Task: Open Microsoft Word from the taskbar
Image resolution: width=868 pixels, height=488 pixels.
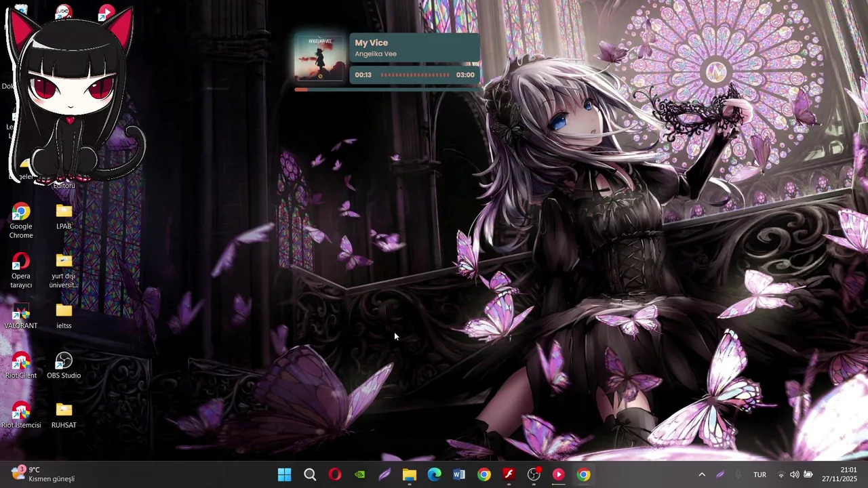Action: (x=459, y=474)
